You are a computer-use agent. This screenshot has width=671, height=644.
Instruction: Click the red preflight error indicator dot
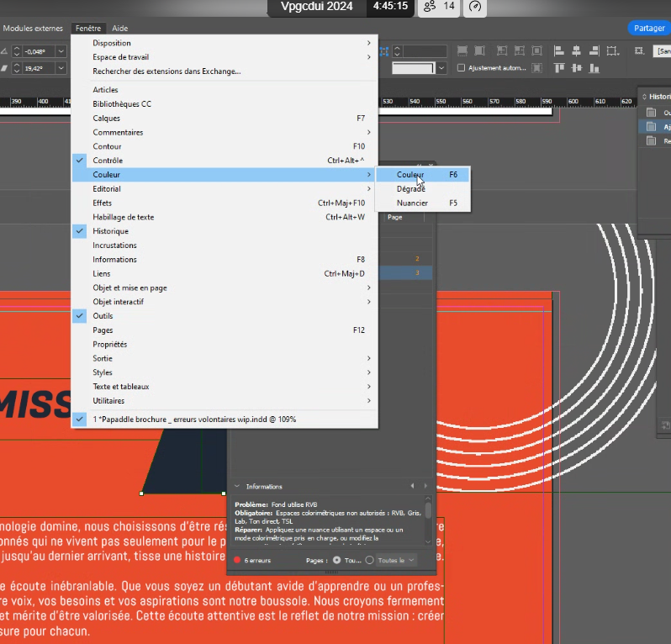(x=237, y=560)
